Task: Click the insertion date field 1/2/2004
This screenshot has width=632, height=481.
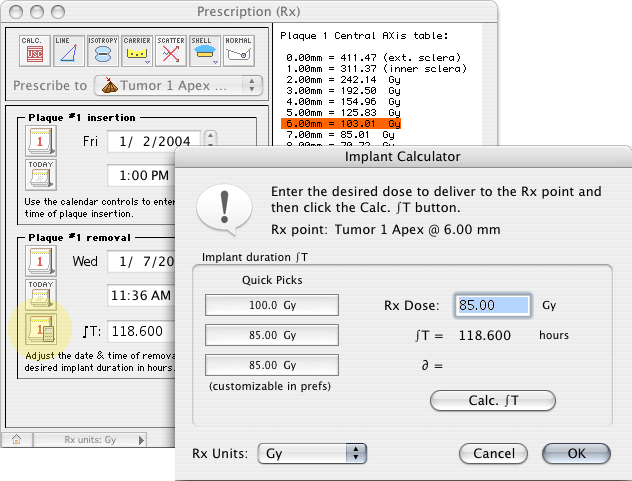Action: [154, 141]
